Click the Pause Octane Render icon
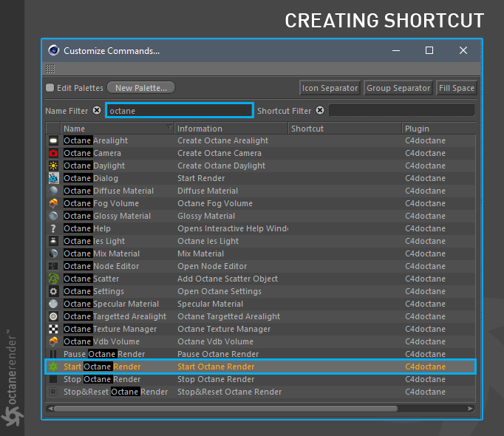Viewport: 504px width, 436px height. pos(53,354)
